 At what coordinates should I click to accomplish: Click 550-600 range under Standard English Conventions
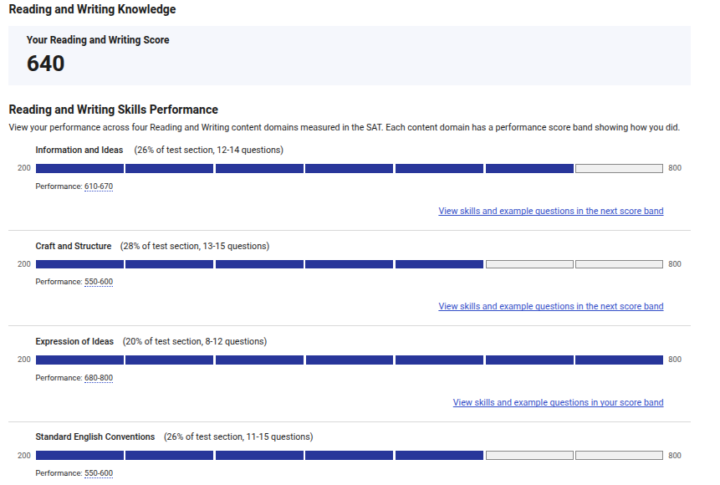pos(98,473)
